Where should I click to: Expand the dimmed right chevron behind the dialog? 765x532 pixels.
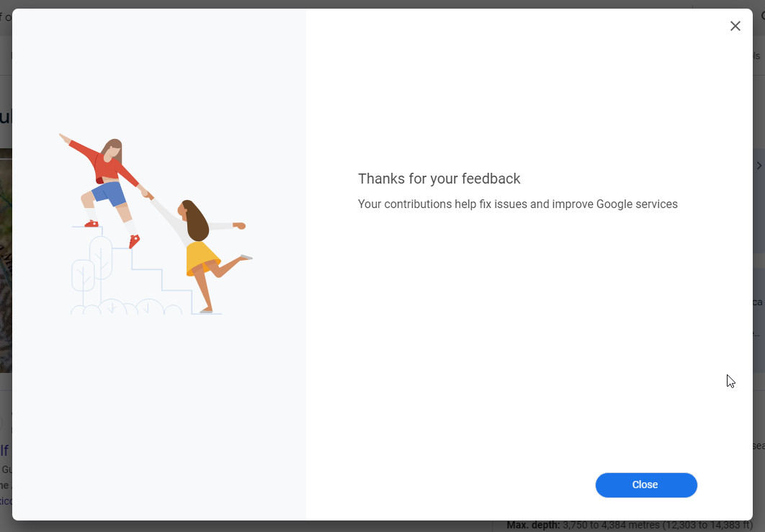pyautogui.click(x=759, y=166)
